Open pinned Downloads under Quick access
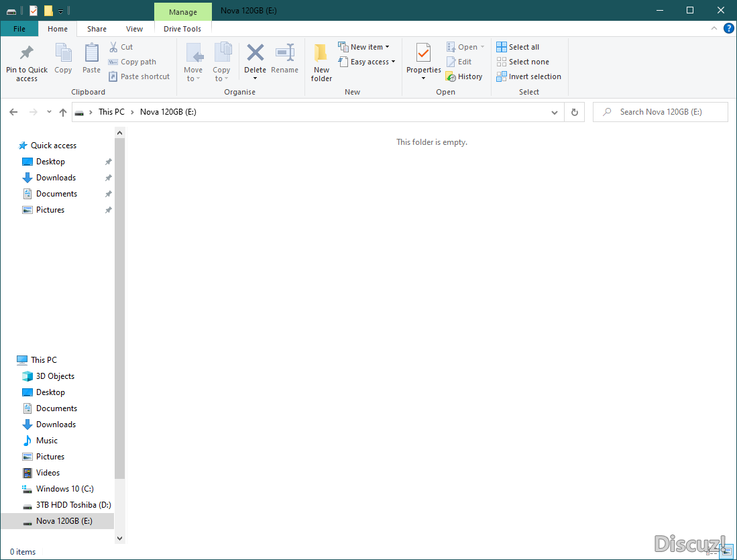The height and width of the screenshot is (560, 737). 56,177
